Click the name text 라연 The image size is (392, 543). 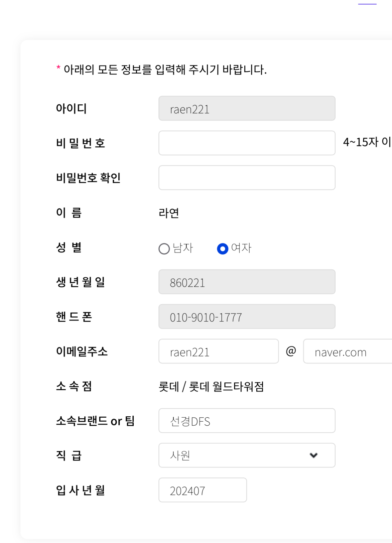(169, 213)
